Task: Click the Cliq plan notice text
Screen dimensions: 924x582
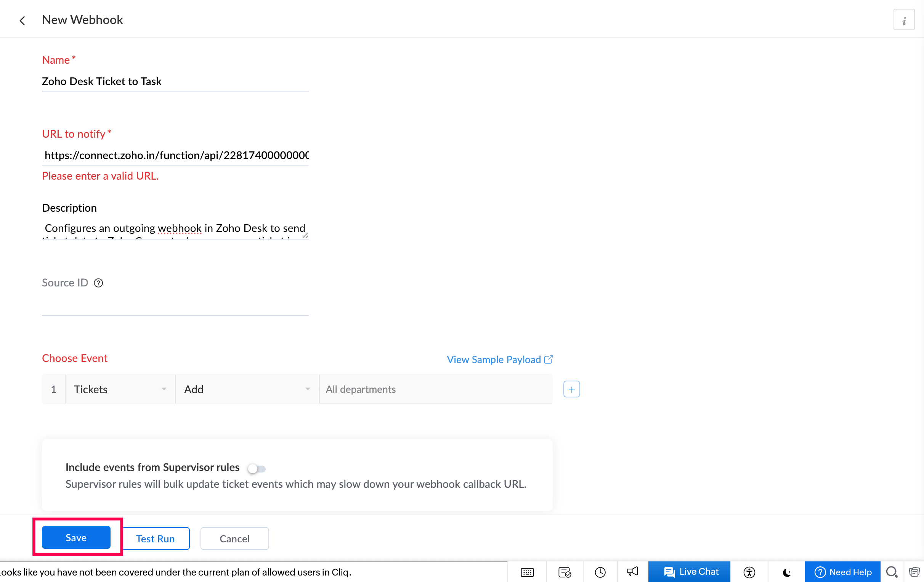Action: pos(176,572)
